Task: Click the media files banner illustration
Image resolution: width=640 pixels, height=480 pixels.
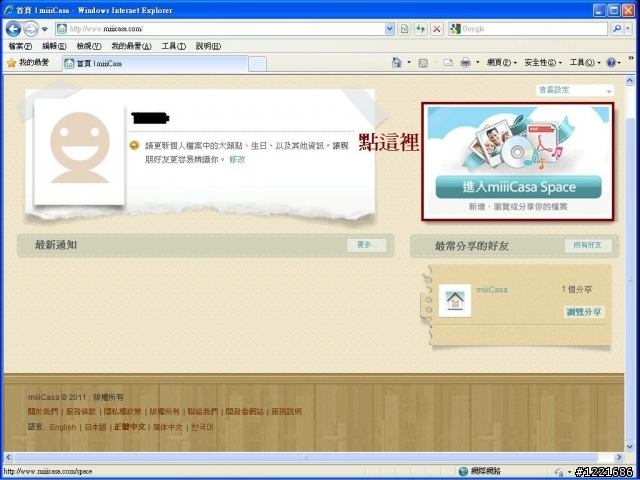Action: 518,142
